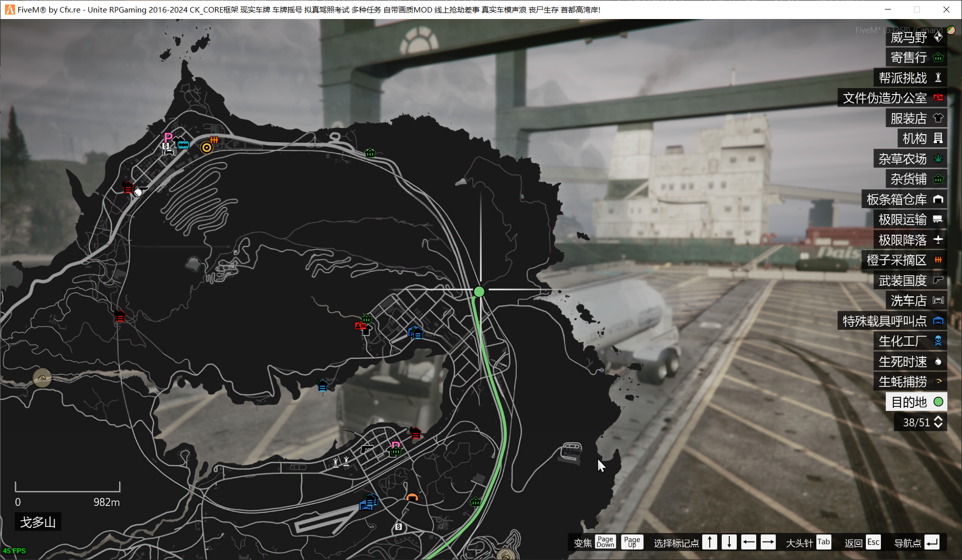Click the highlighted 目的地 legend entry
The width and height of the screenshot is (962, 560).
tap(916, 402)
